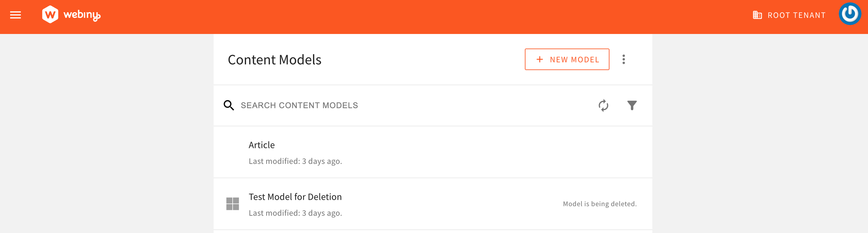Open the ROOT TENANT selector
This screenshot has width=868, height=233.
tap(796, 15)
